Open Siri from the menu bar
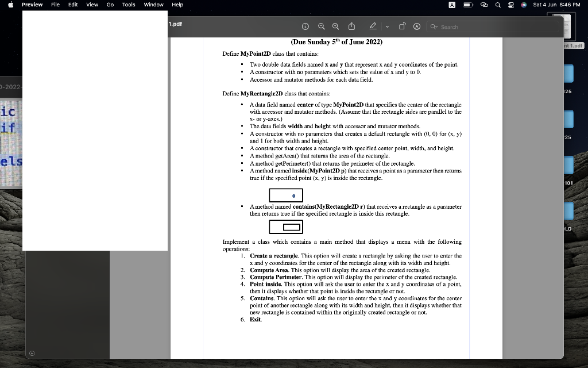The width and height of the screenshot is (588, 368). pyautogui.click(x=524, y=5)
